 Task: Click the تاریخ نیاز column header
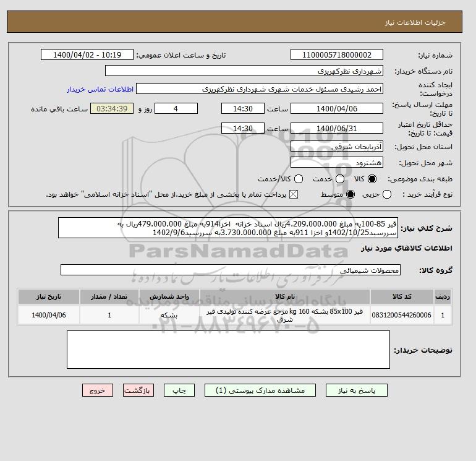click(49, 296)
